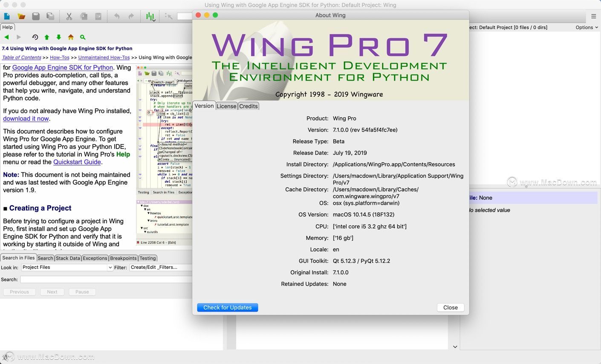This screenshot has height=364, width=601.
Task: Open the green indentation tool dropdown
Action: [x=150, y=17]
